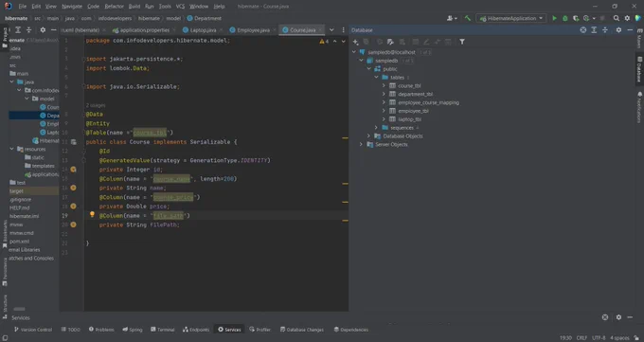Open Database panel settings gear
The height and width of the screenshot is (342, 644).
618,30
